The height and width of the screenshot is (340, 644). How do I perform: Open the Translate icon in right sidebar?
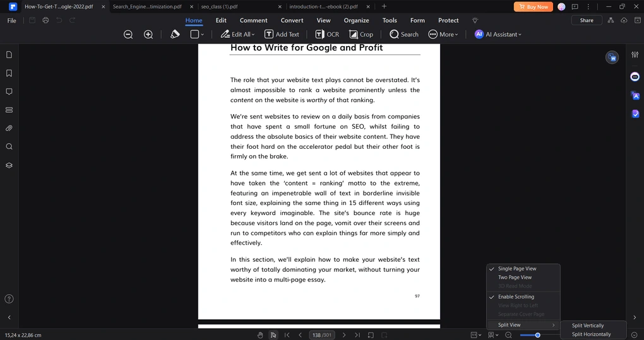635,95
